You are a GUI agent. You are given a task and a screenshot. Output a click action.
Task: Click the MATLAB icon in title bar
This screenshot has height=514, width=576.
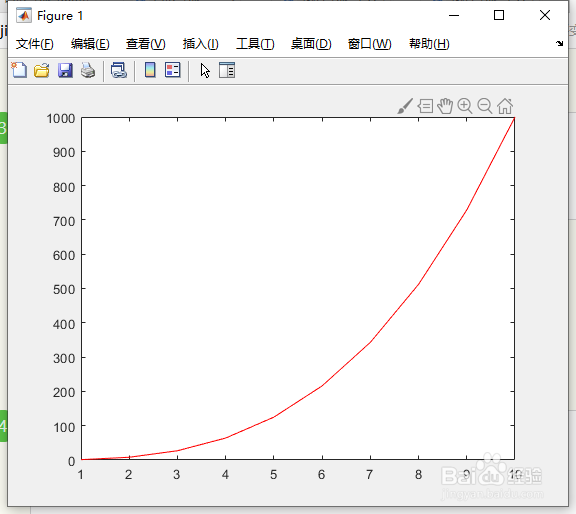point(24,15)
